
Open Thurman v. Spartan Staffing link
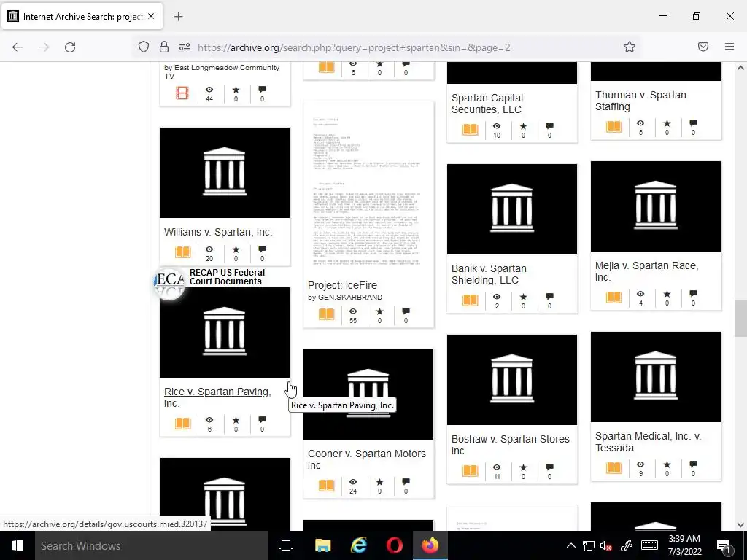click(x=640, y=101)
